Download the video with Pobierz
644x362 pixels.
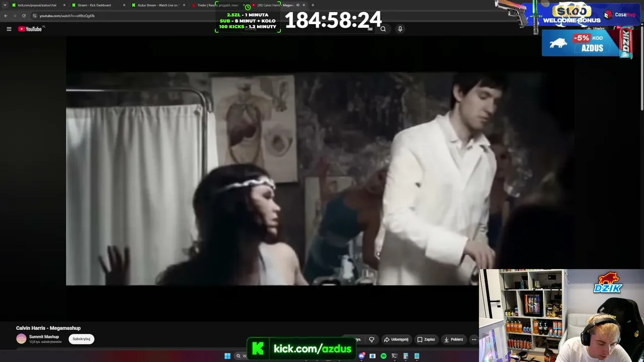pos(453,339)
